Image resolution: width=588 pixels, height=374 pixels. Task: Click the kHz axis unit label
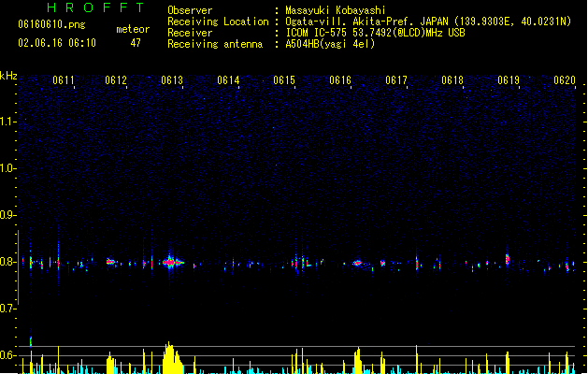(x=8, y=76)
